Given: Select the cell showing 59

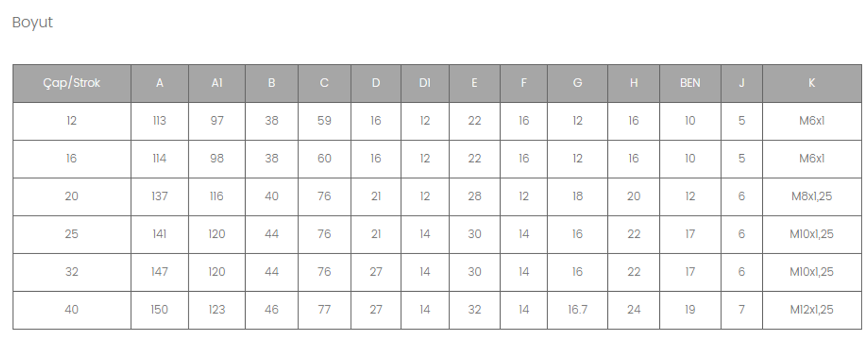Looking at the screenshot, I should [324, 121].
